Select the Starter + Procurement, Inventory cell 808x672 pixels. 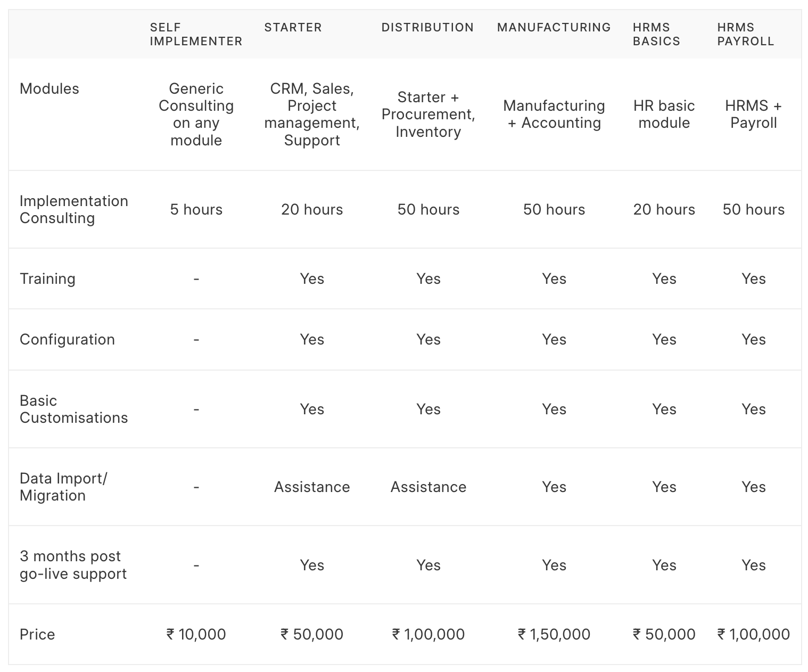pyautogui.click(x=428, y=114)
